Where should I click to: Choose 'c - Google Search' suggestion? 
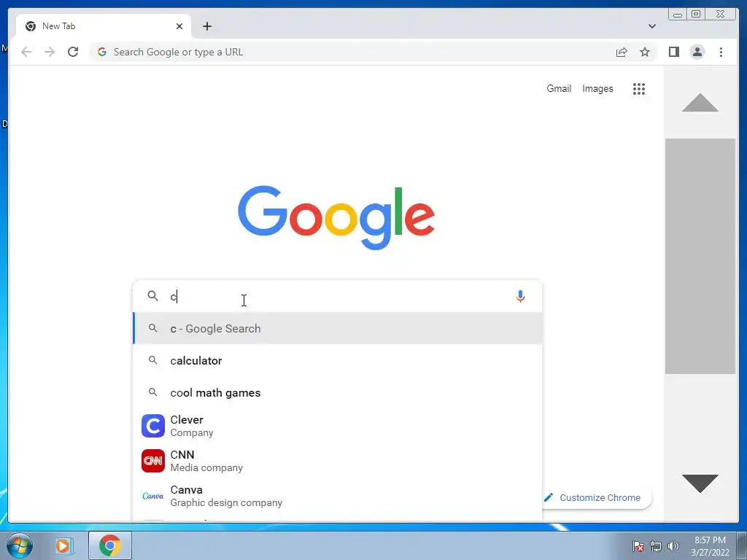point(337,329)
